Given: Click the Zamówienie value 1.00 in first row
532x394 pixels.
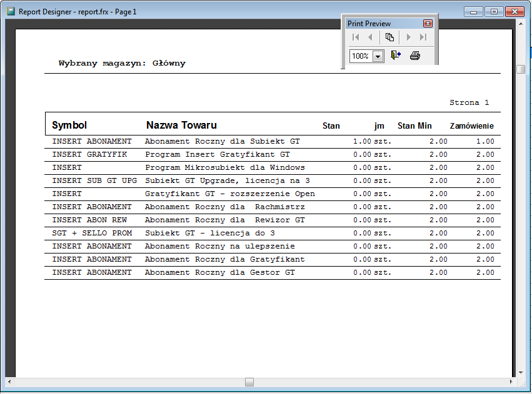Looking at the screenshot, I should (485, 141).
